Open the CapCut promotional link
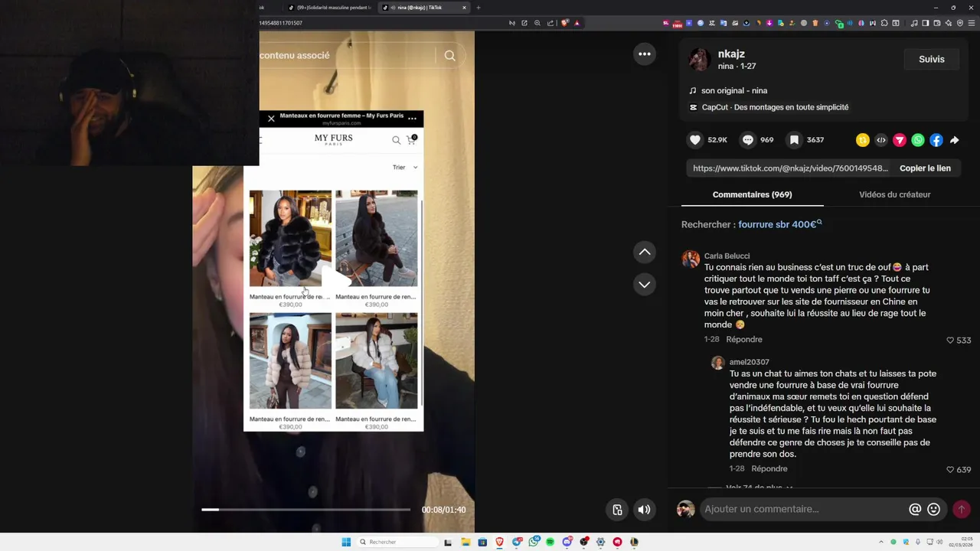 coord(775,107)
